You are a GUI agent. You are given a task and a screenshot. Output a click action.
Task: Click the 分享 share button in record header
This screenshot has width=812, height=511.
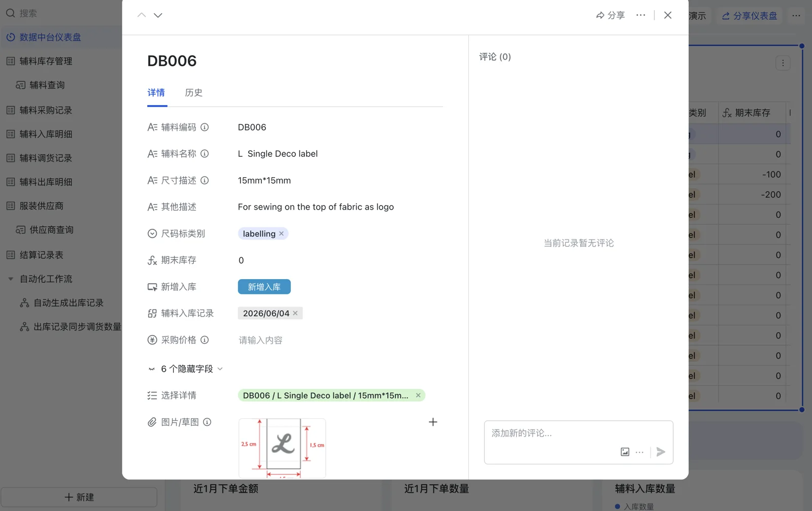point(611,15)
